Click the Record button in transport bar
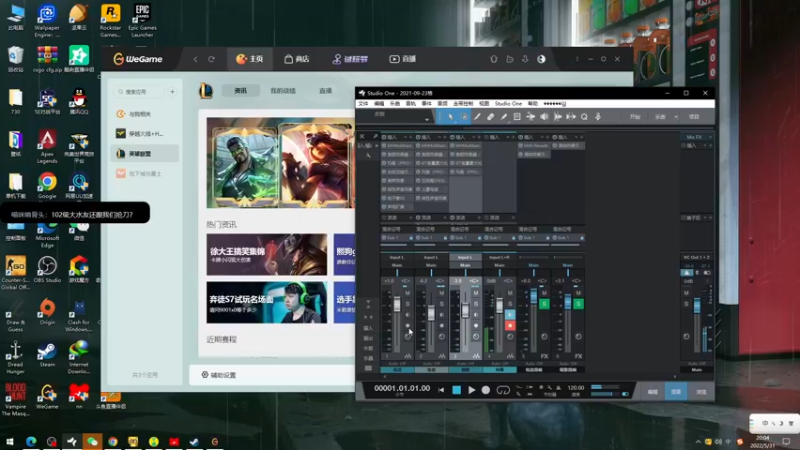Screen dimensions: 800x450 coord(486,390)
